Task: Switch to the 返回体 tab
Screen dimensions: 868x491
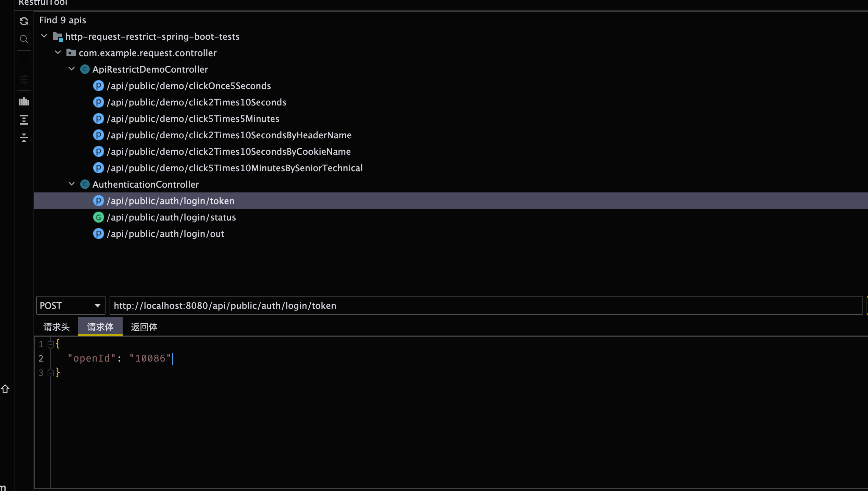Action: click(x=144, y=327)
